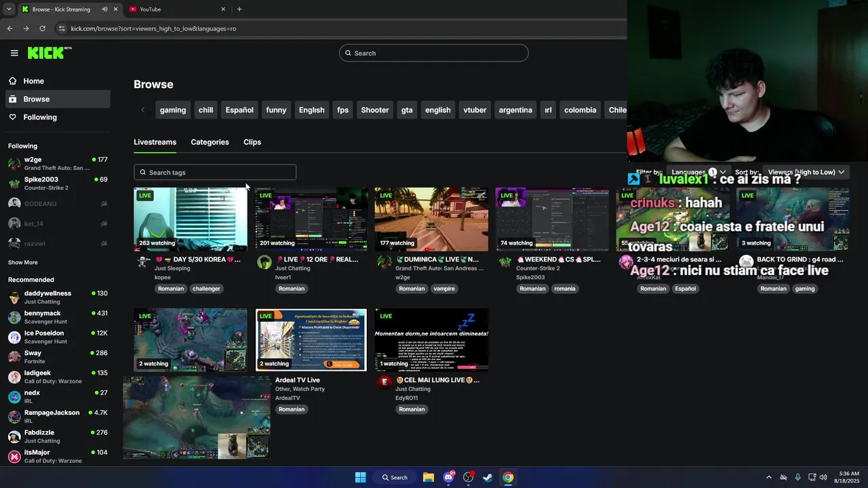Viewport: 868px width, 488px height.
Task: Go back using browser back arrow
Action: click(9, 28)
